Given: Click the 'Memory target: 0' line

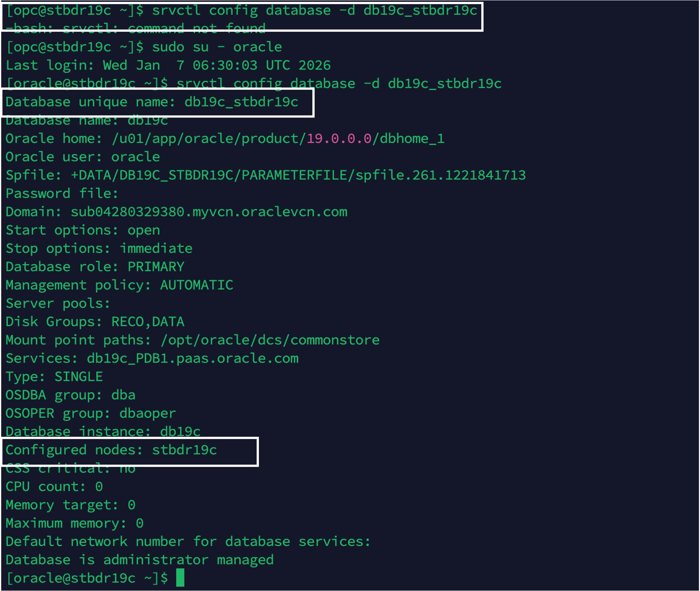Looking at the screenshot, I should tap(70, 505).
